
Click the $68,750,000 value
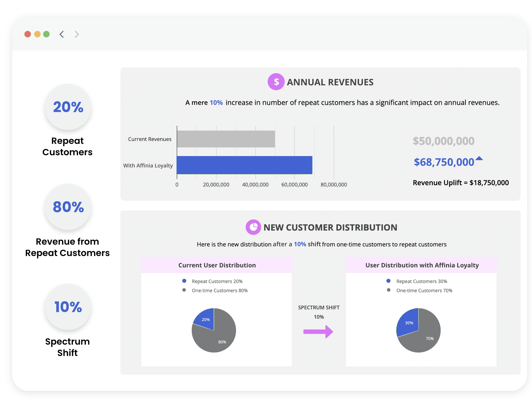[444, 162]
